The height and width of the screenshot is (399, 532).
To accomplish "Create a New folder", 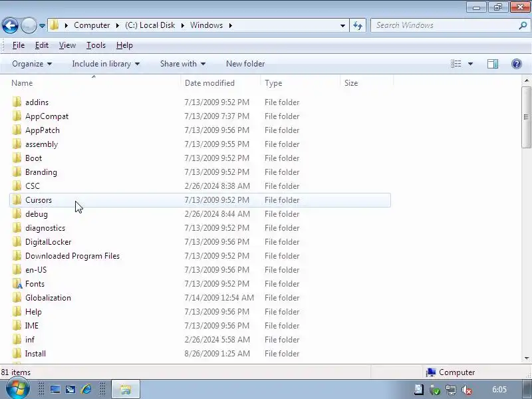I will coord(245,64).
